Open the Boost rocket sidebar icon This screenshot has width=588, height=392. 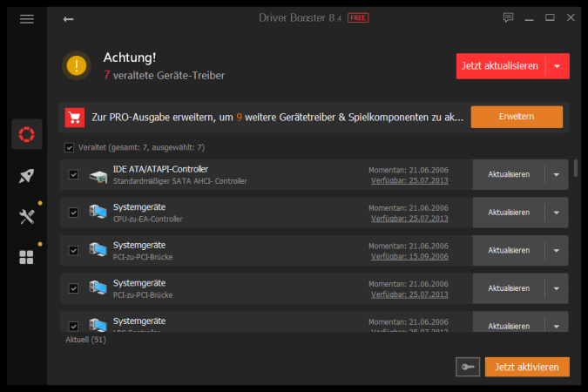pyautogui.click(x=27, y=176)
